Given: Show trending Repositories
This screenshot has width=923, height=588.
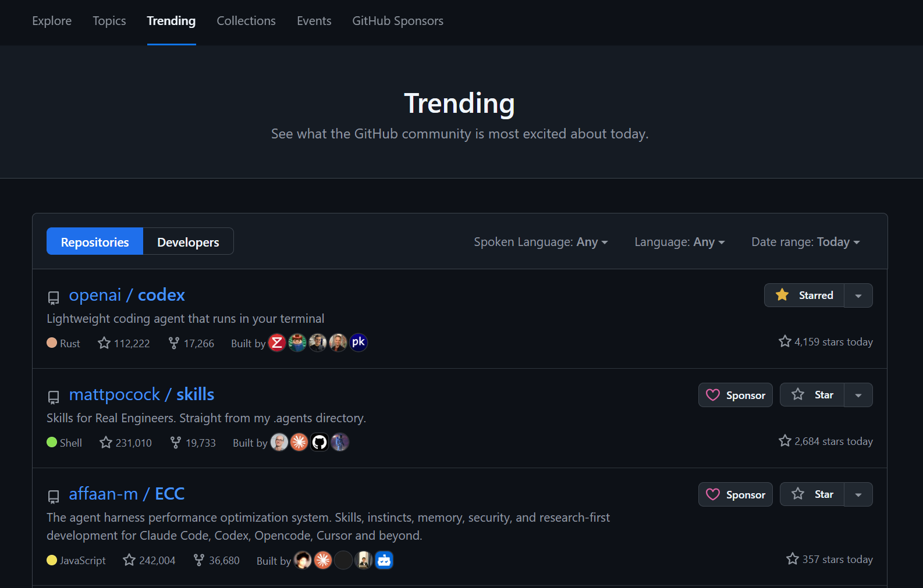Looking at the screenshot, I should coord(95,241).
